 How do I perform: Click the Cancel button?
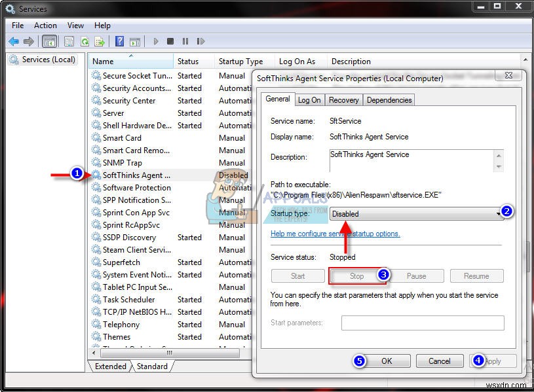coord(440,361)
